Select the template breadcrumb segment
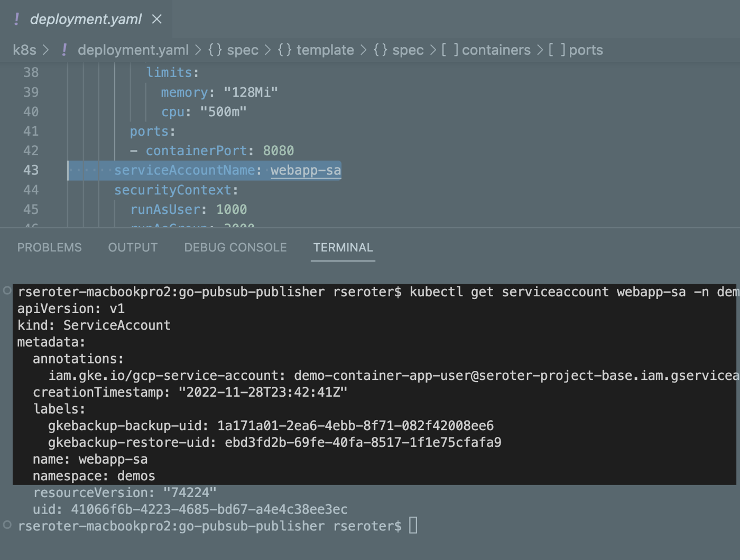 [x=325, y=50]
